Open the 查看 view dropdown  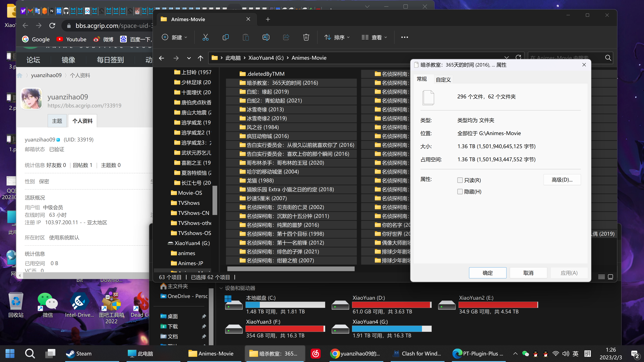[374, 38]
